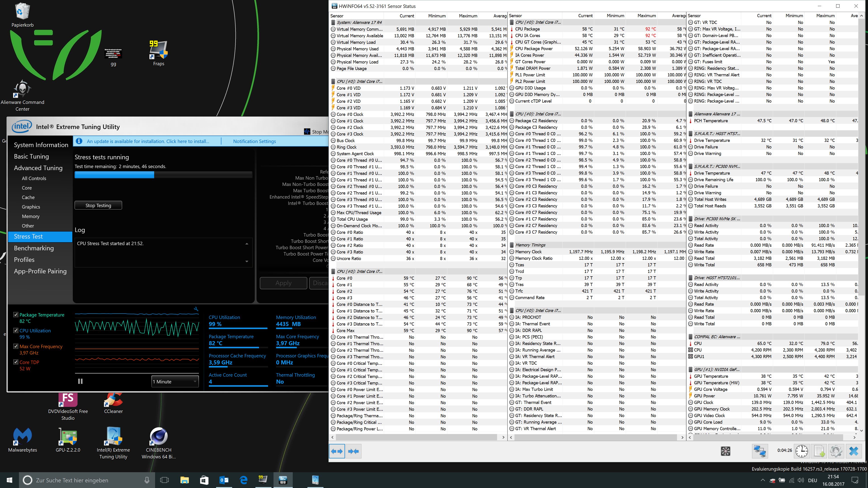
Task: Click the wrench icon on XTU graph
Action: (196, 309)
